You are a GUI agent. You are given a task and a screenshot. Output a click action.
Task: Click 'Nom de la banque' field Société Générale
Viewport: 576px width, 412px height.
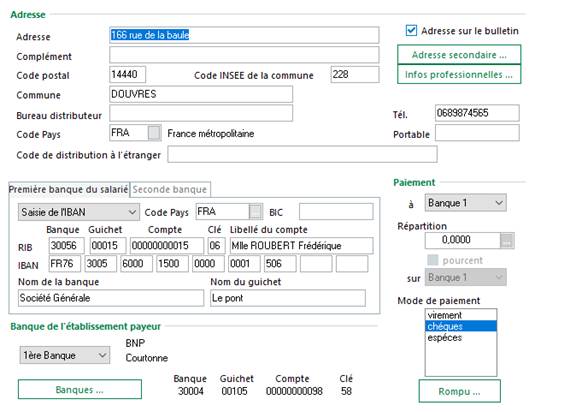[x=111, y=298]
